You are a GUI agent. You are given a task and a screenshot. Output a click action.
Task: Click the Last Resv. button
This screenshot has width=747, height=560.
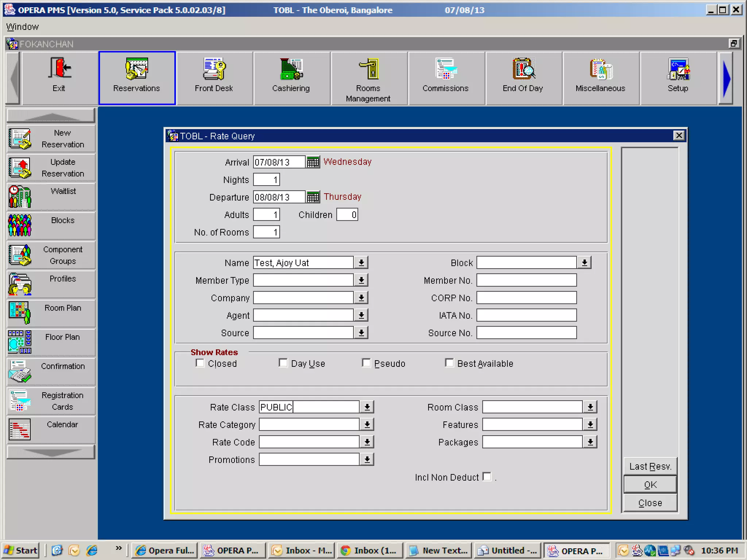pos(650,466)
